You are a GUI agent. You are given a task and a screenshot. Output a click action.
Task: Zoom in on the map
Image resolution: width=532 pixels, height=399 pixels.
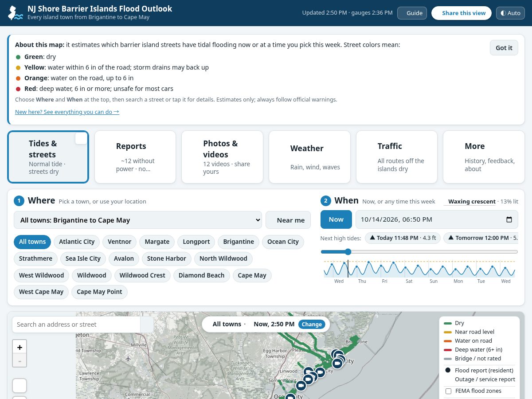point(20,347)
